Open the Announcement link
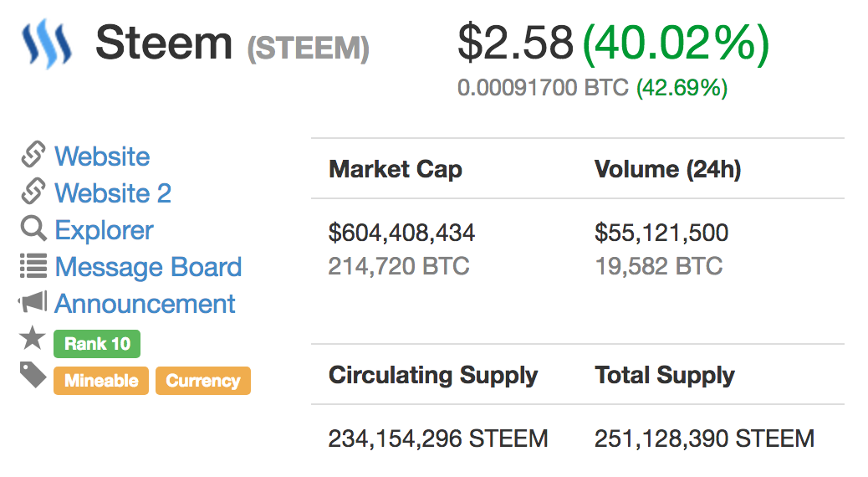The height and width of the screenshot is (477, 868). (145, 304)
